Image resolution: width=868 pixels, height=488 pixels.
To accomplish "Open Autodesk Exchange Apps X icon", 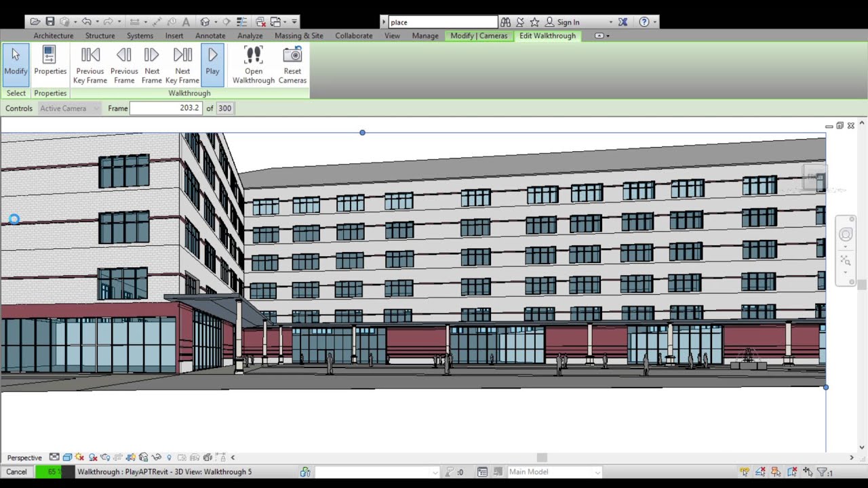I will [x=623, y=22].
